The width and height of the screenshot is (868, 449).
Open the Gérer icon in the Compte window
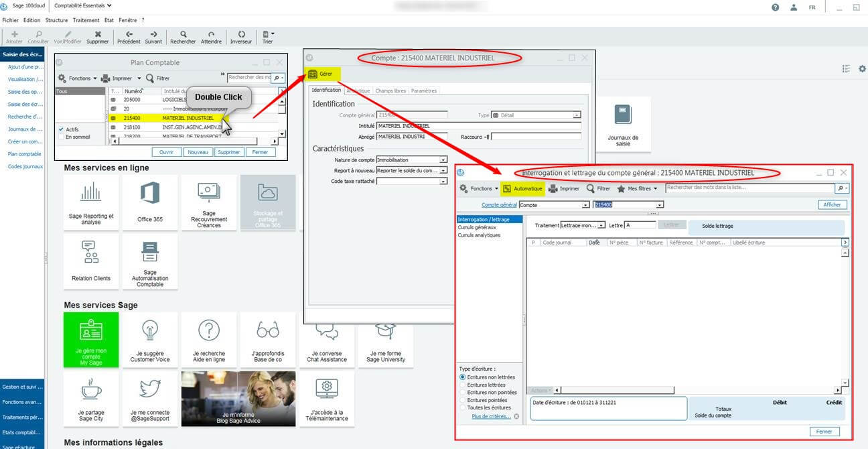(x=313, y=74)
